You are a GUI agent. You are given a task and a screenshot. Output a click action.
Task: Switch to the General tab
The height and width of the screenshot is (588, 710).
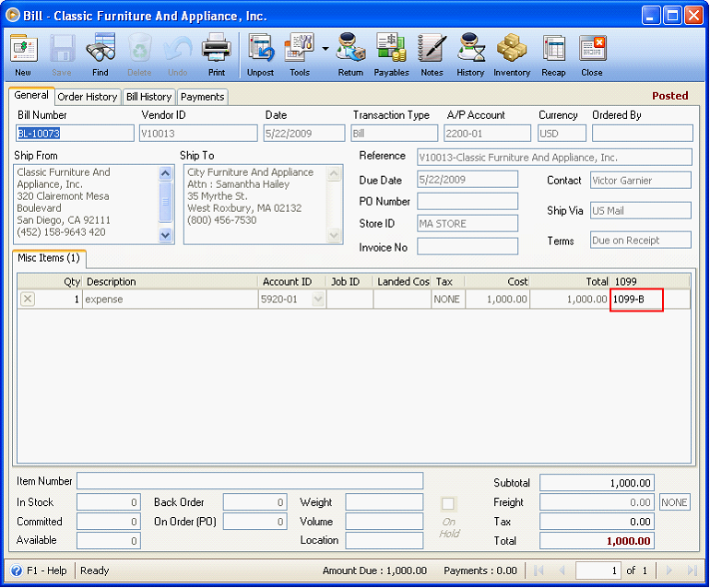pos(31,96)
